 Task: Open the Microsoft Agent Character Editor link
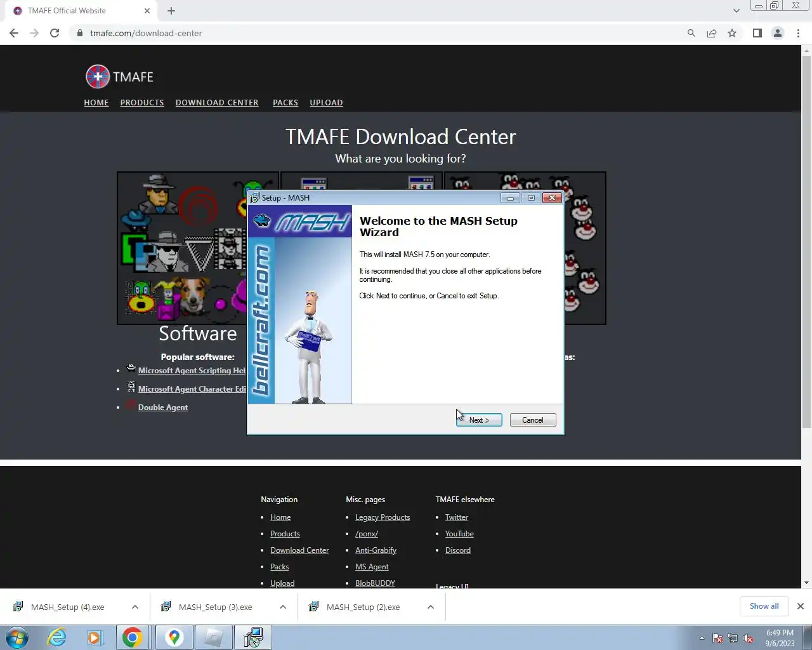click(192, 389)
